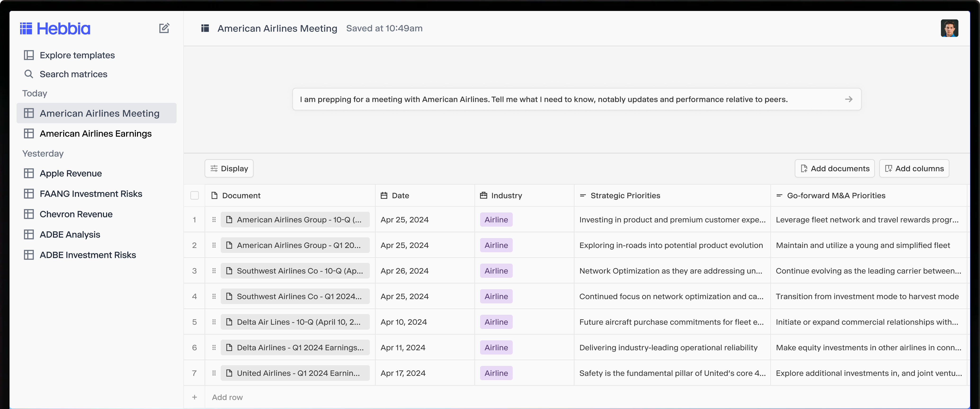The image size is (980, 409).
Task: Open the Strategic Priorities column header menu
Action: (x=583, y=195)
